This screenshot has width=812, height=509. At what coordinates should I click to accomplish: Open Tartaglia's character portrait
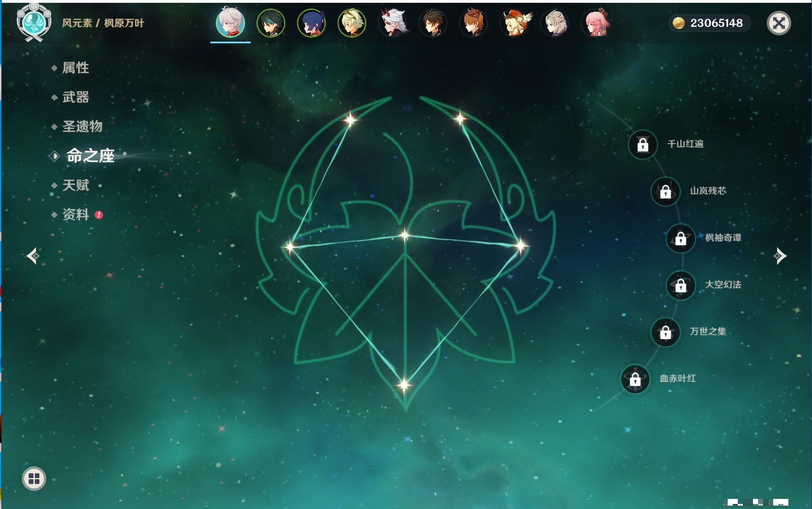point(473,23)
